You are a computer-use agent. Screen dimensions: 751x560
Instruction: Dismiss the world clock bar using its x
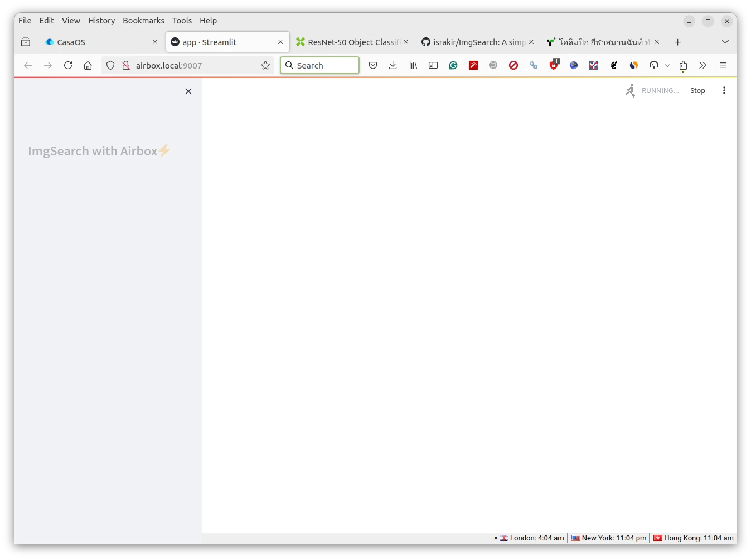pos(496,538)
